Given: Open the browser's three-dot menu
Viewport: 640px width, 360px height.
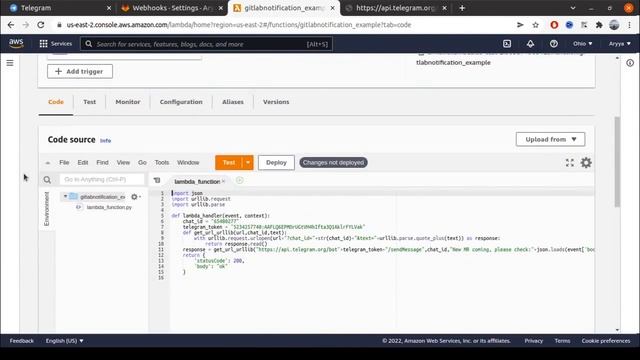Looking at the screenshot, I should click(630, 25).
